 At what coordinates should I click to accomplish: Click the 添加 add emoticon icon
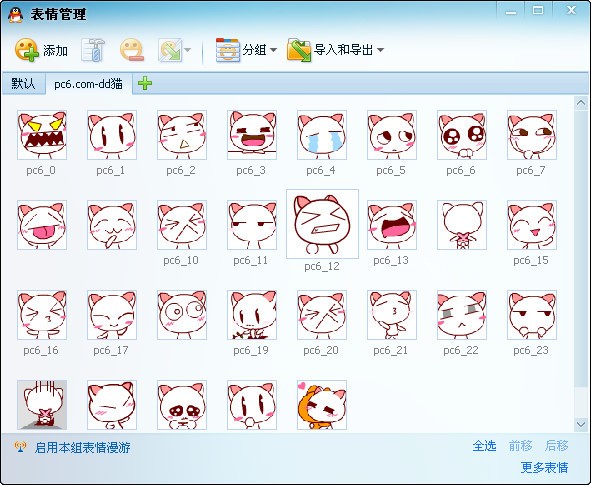(x=27, y=50)
